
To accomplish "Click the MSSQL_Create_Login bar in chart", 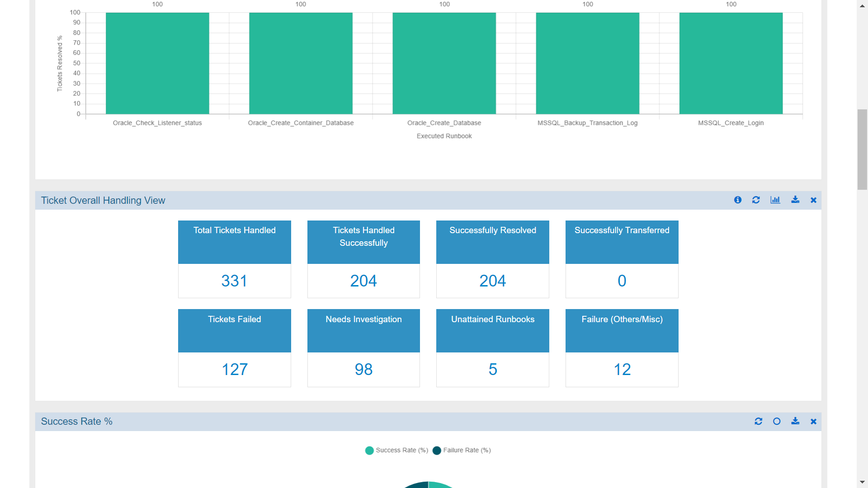I will (731, 63).
